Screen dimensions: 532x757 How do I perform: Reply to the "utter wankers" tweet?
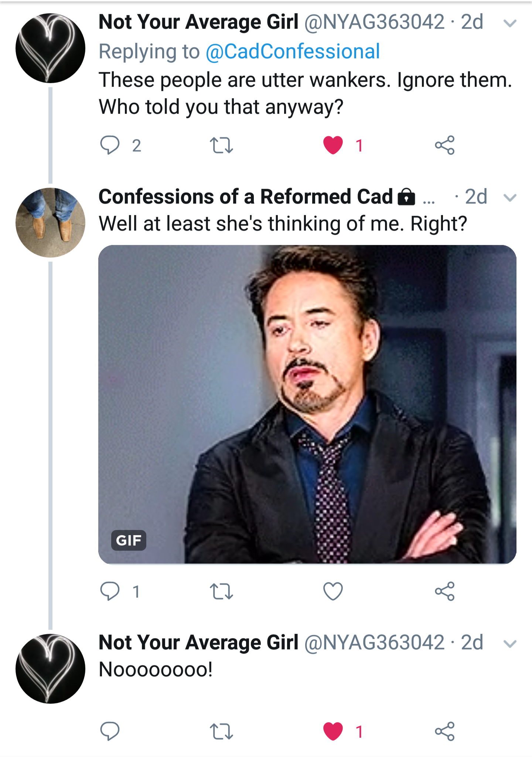click(x=110, y=145)
